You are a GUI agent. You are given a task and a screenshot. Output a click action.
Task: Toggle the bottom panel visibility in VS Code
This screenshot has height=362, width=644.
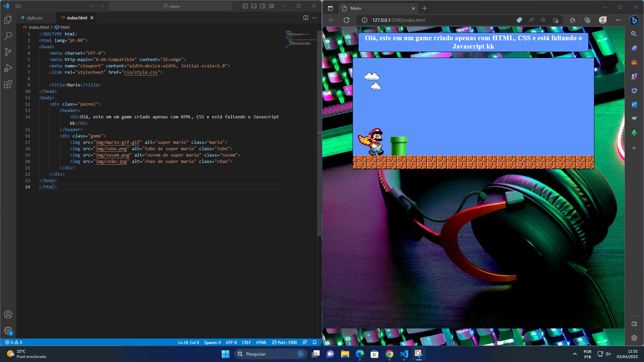[x=254, y=6]
